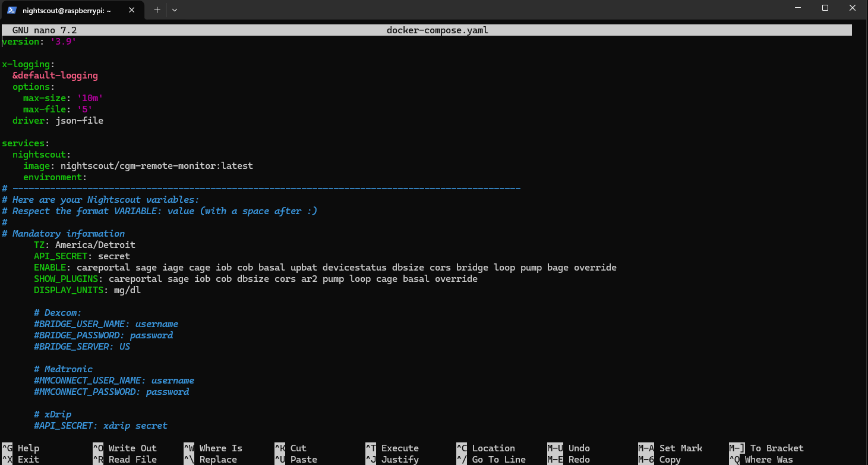This screenshot has width=868, height=465.
Task: Click the ^/ Go To Line shortcut
Action: (x=491, y=460)
